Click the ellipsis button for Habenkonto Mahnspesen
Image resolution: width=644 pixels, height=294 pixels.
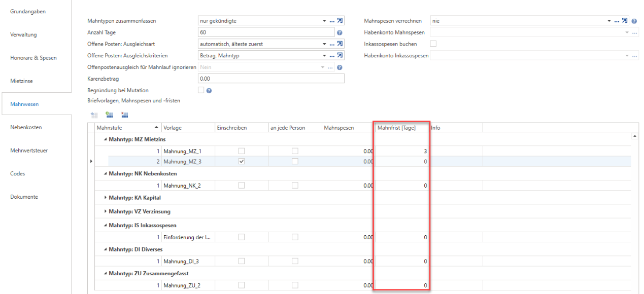point(635,32)
